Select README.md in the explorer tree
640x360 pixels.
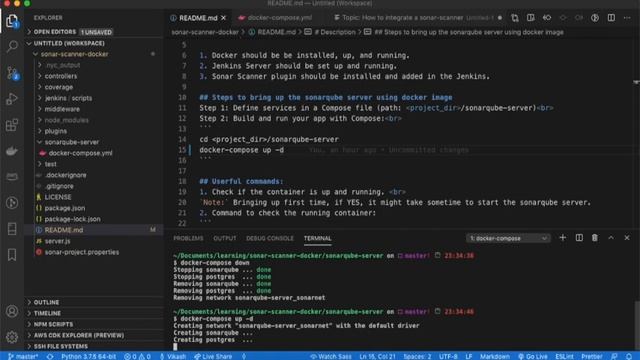tap(94, 230)
